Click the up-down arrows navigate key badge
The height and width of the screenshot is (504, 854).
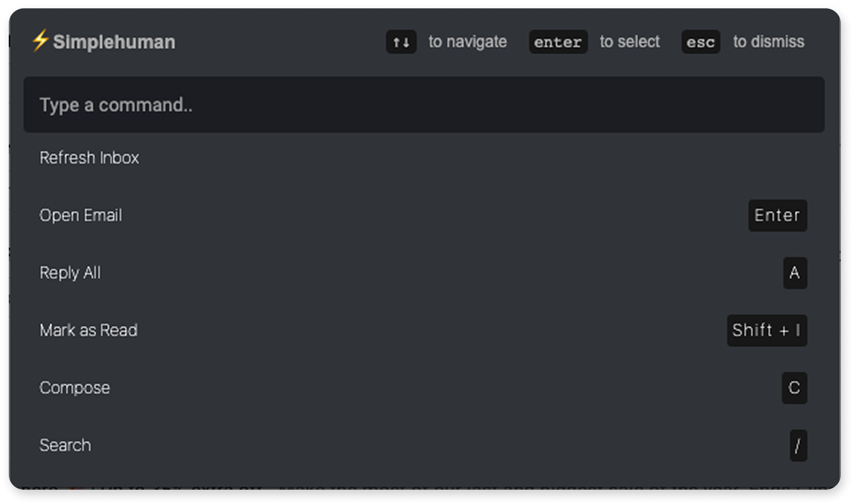pos(401,42)
